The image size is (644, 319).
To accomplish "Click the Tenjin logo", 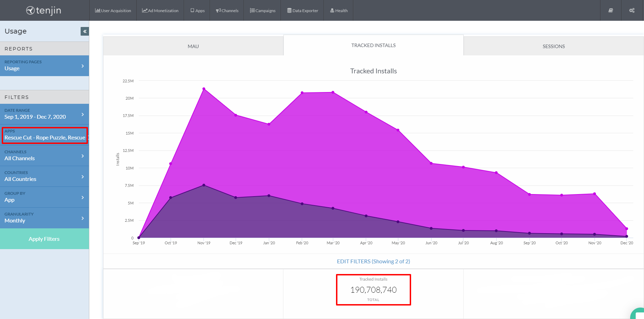I will point(44,10).
